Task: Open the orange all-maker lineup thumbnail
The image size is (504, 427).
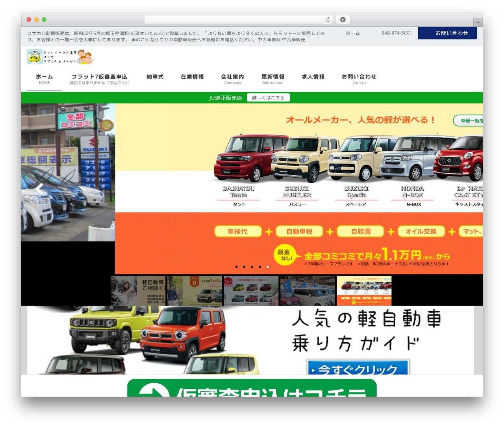Action: click(364, 291)
